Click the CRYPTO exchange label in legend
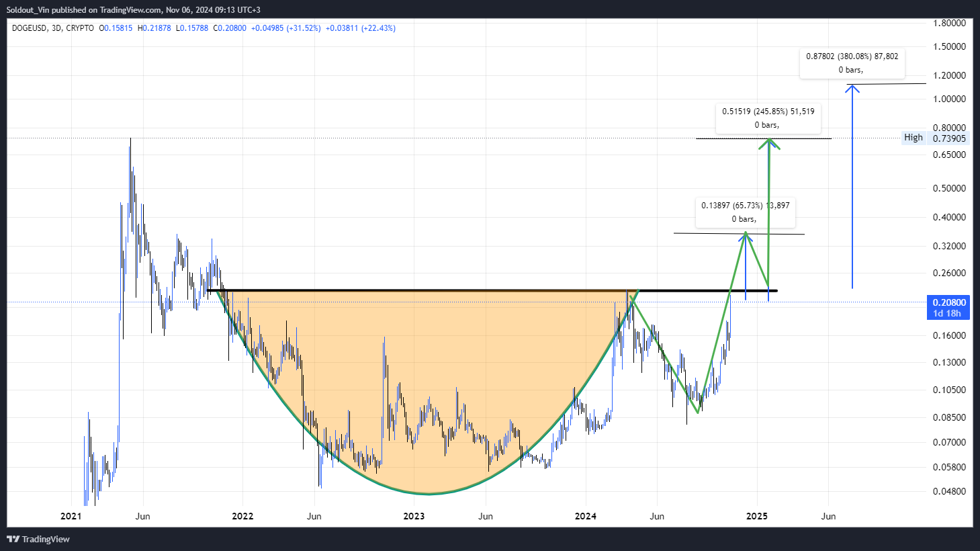The image size is (980, 551). pos(80,28)
